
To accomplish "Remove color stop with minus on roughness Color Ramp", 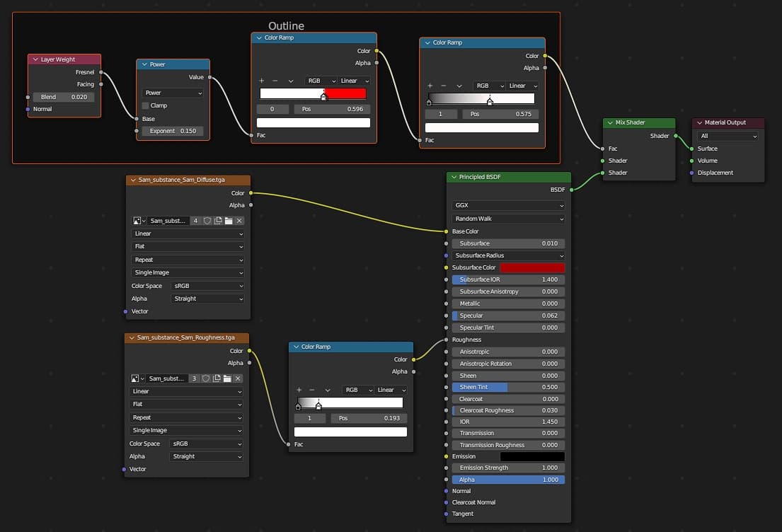I will click(x=311, y=390).
